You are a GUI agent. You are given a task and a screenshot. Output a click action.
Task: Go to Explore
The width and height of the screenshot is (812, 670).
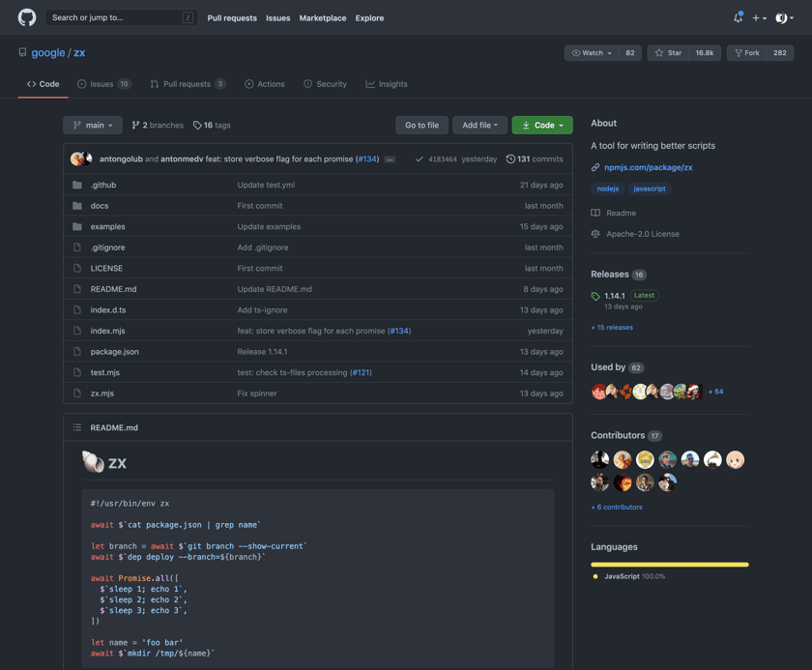click(x=369, y=18)
